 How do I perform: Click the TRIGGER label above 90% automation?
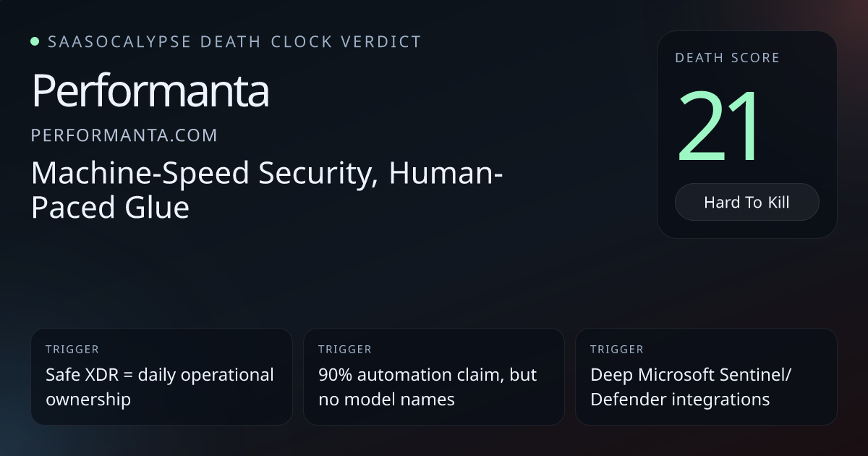tap(344, 350)
